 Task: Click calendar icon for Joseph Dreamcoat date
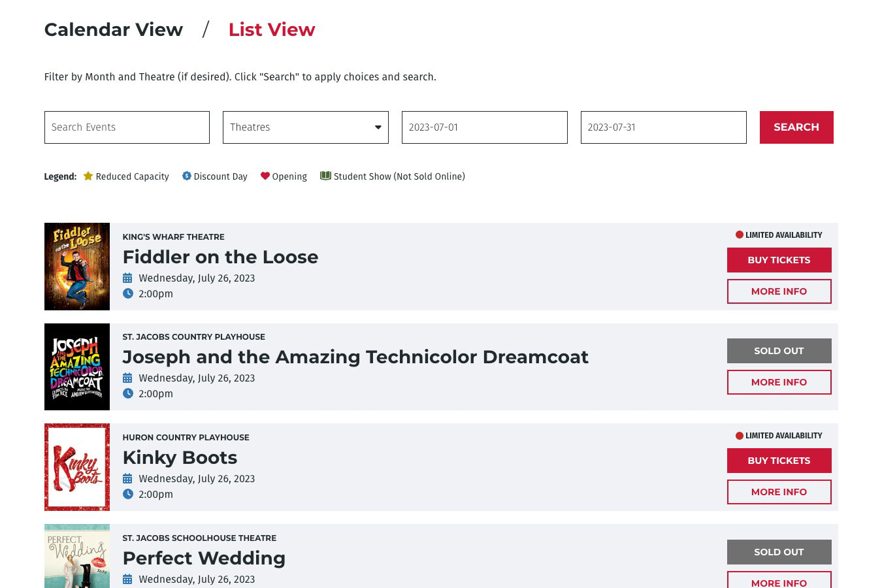click(x=127, y=378)
